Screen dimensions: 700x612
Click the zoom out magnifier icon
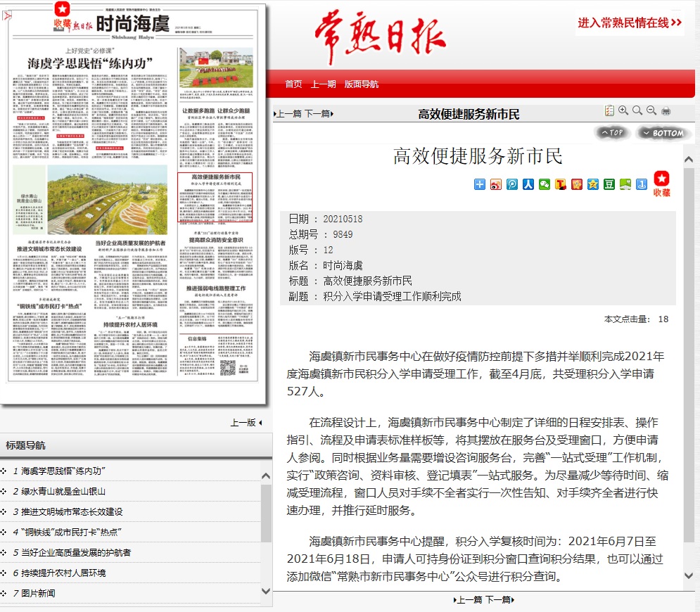click(x=651, y=110)
